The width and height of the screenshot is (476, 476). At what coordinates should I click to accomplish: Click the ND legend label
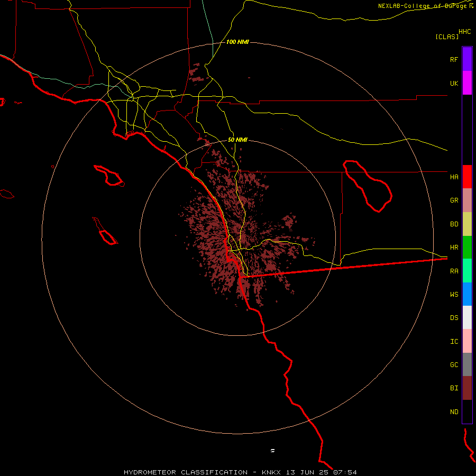pyautogui.click(x=454, y=411)
